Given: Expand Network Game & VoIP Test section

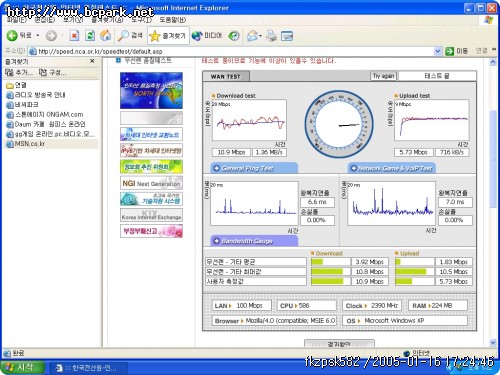Looking at the screenshot, I should click(392, 168).
